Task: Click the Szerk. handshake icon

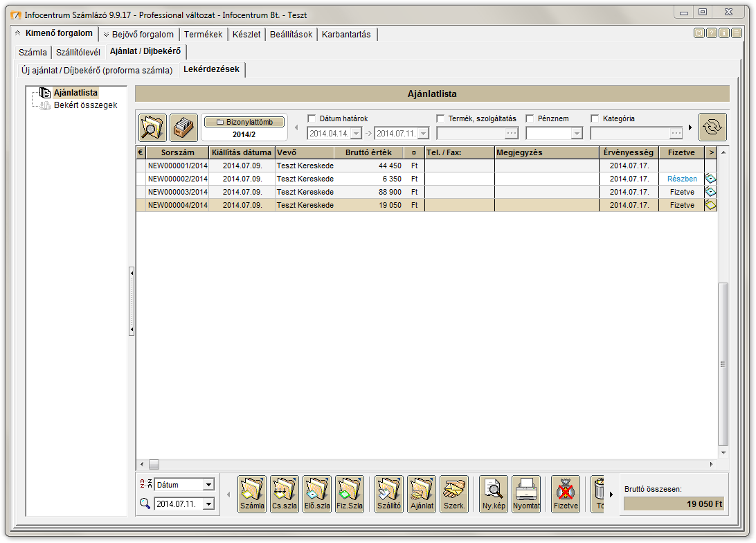Action: (x=454, y=495)
